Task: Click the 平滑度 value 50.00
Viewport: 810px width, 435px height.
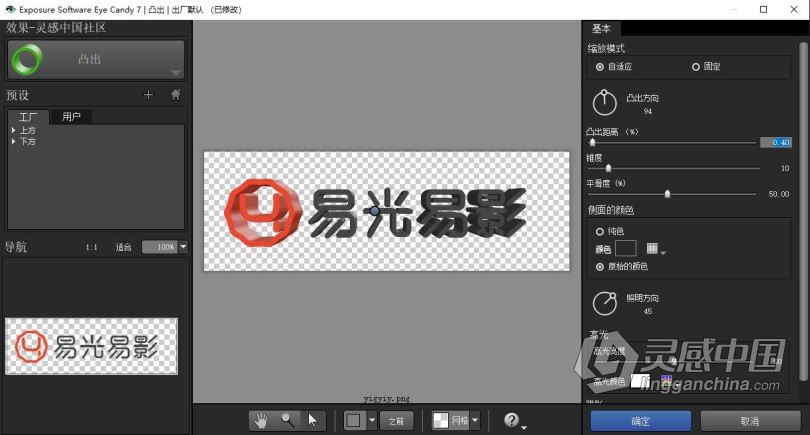Action: point(779,194)
